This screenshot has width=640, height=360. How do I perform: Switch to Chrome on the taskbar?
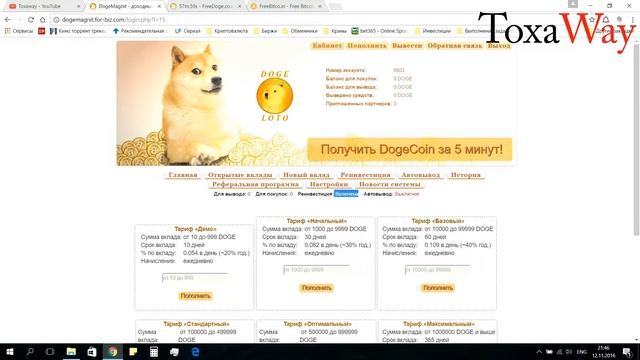point(113,352)
